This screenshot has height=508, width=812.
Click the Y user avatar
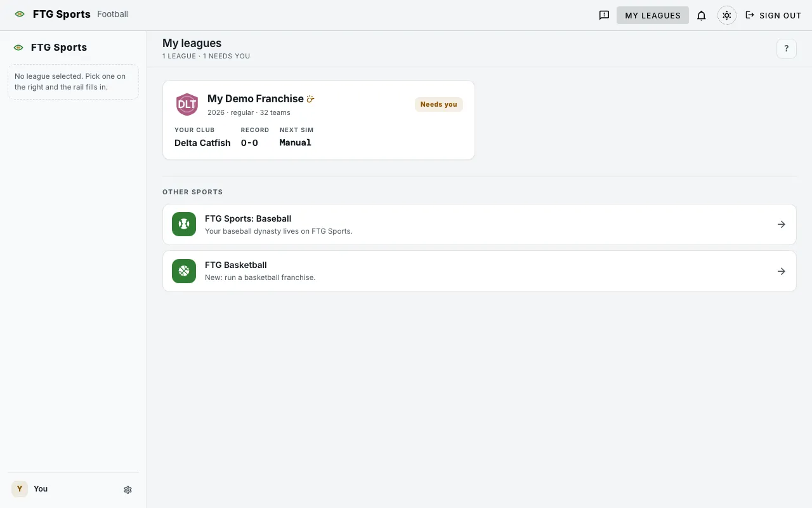[x=20, y=488]
